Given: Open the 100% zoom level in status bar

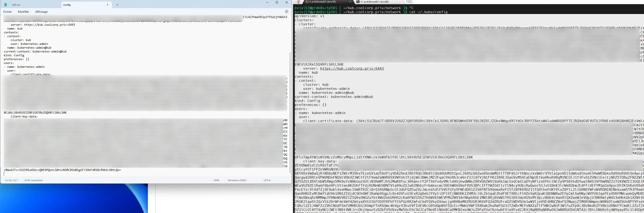Looking at the screenshot, I should coord(216,180).
